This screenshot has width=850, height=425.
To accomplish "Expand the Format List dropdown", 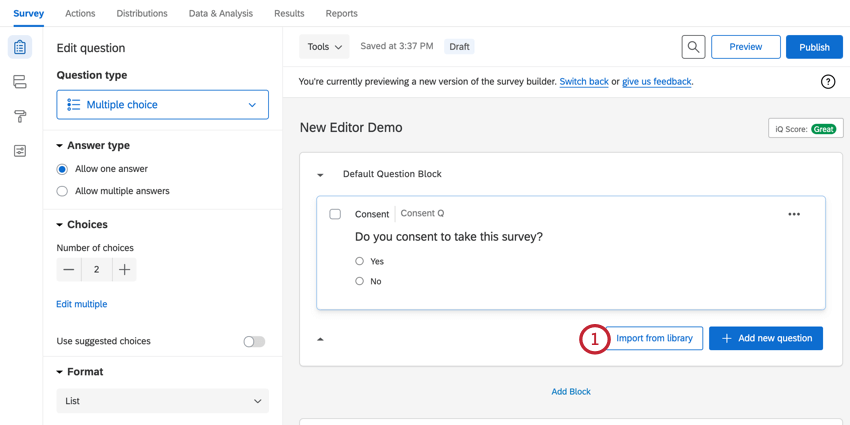I will point(162,401).
